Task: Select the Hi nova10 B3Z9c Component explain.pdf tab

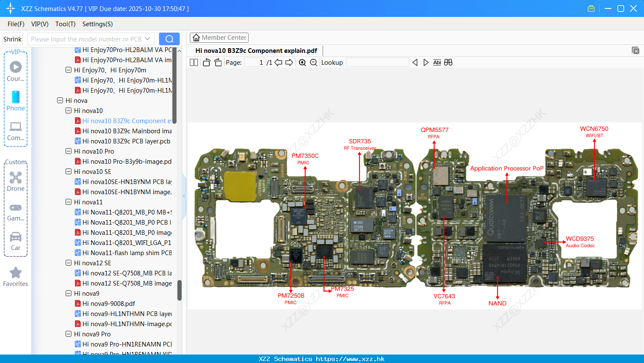Action: tap(256, 51)
